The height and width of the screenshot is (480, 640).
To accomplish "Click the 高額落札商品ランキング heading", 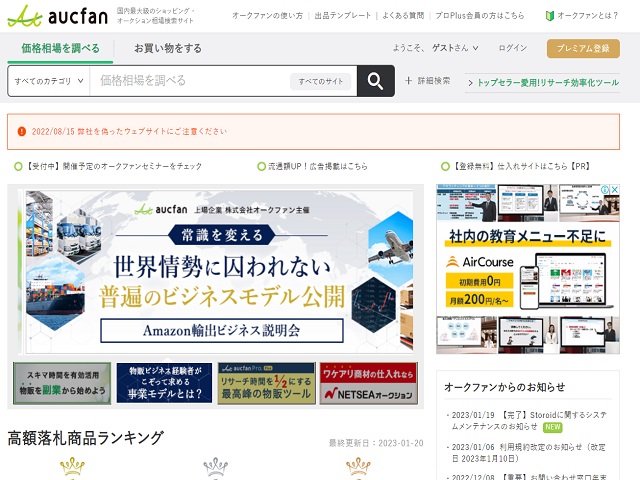I will tap(85, 438).
